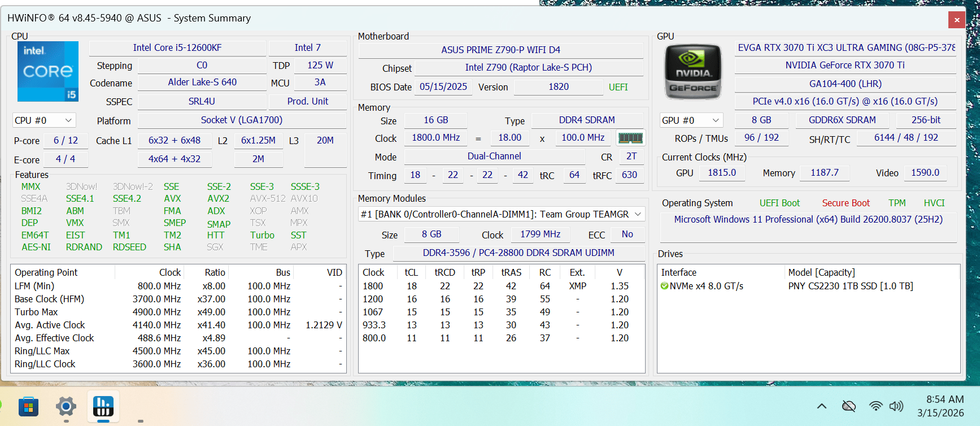Open the Wi-Fi network tray icon
The height and width of the screenshot is (426, 980).
[x=876, y=406]
